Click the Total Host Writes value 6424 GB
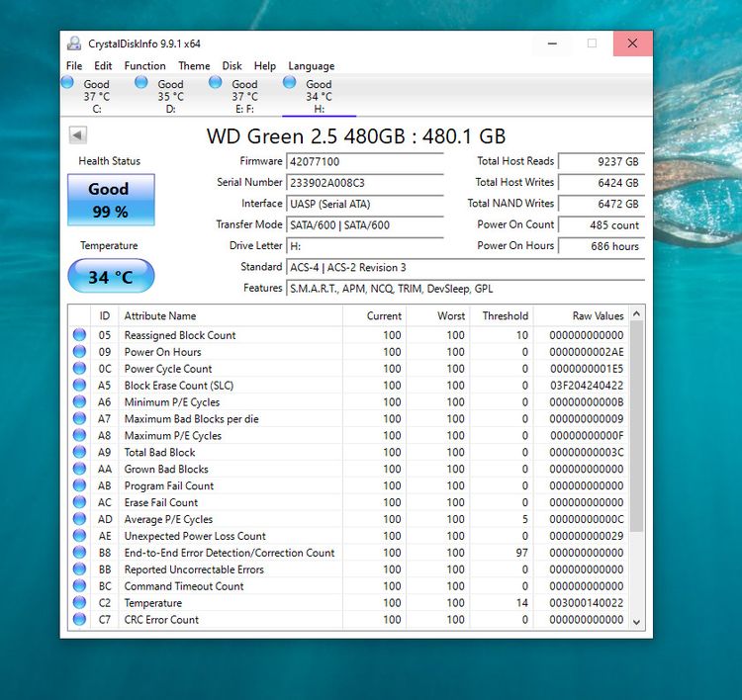The image size is (742, 700). 601,183
